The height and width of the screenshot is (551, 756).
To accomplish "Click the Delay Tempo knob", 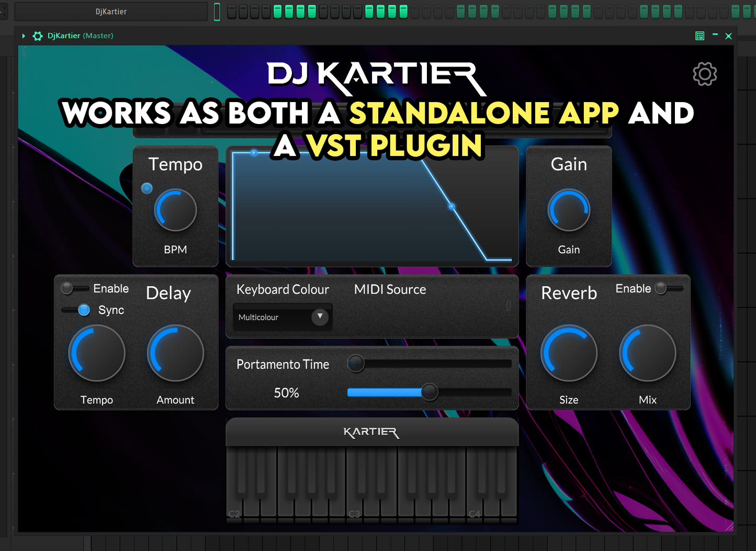I will (97, 353).
